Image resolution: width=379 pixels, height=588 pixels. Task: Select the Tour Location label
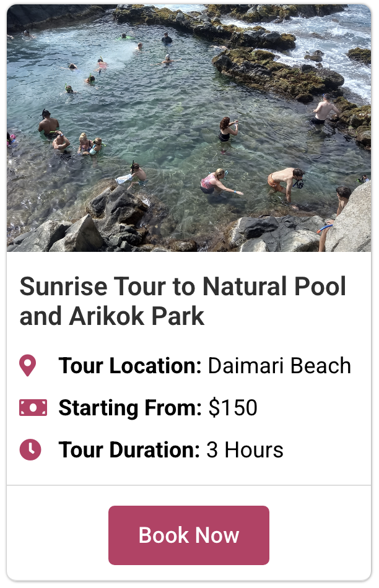(130, 366)
